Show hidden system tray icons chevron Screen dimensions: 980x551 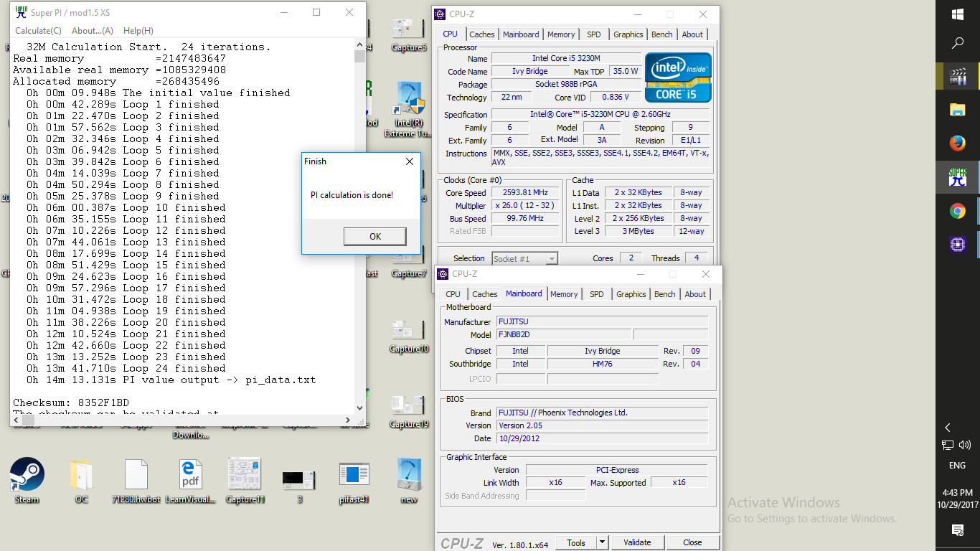coord(948,427)
